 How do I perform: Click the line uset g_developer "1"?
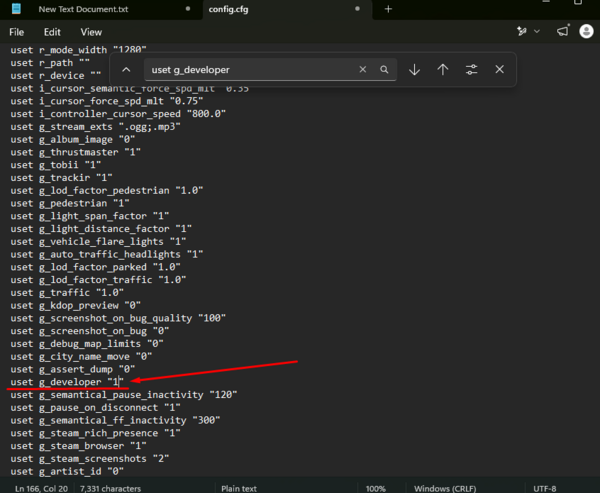(x=67, y=382)
